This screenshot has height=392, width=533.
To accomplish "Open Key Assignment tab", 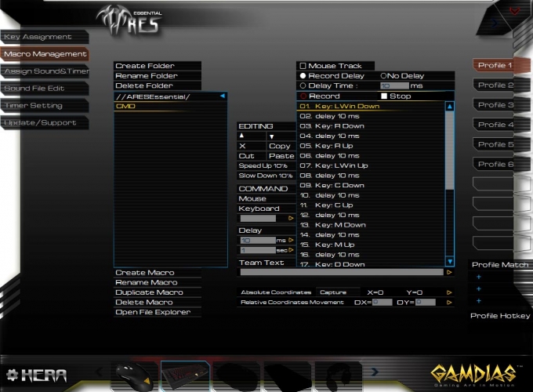I will (45, 37).
